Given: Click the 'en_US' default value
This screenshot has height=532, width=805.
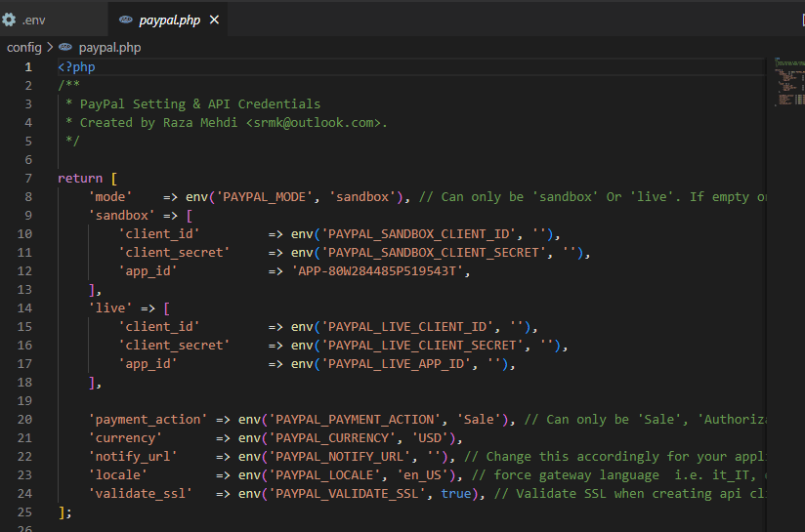Looking at the screenshot, I should (x=422, y=475).
